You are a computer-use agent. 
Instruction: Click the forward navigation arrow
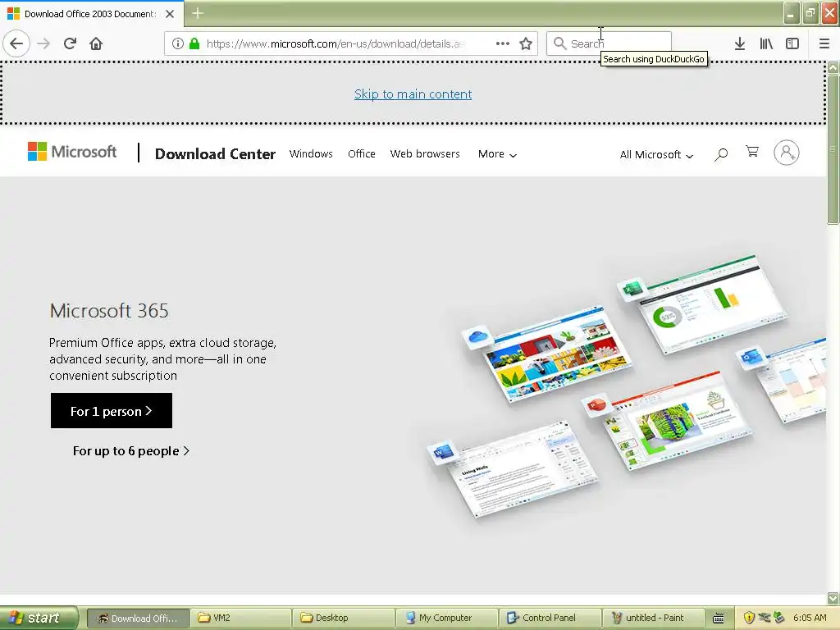point(44,43)
